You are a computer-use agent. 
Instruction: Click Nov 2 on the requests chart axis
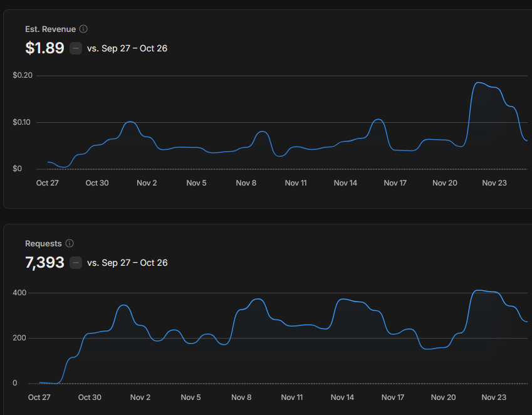pyautogui.click(x=140, y=397)
